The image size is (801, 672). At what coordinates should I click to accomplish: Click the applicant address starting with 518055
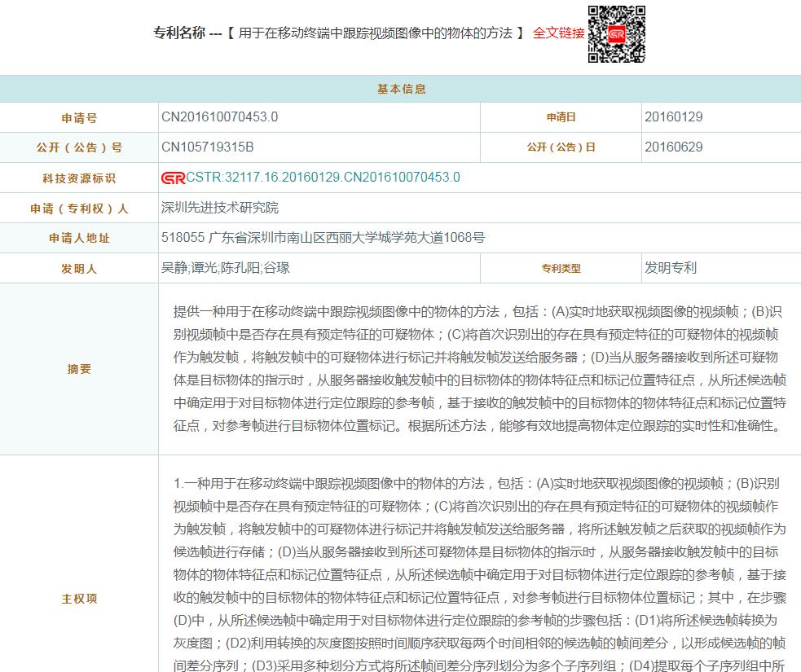click(323, 238)
